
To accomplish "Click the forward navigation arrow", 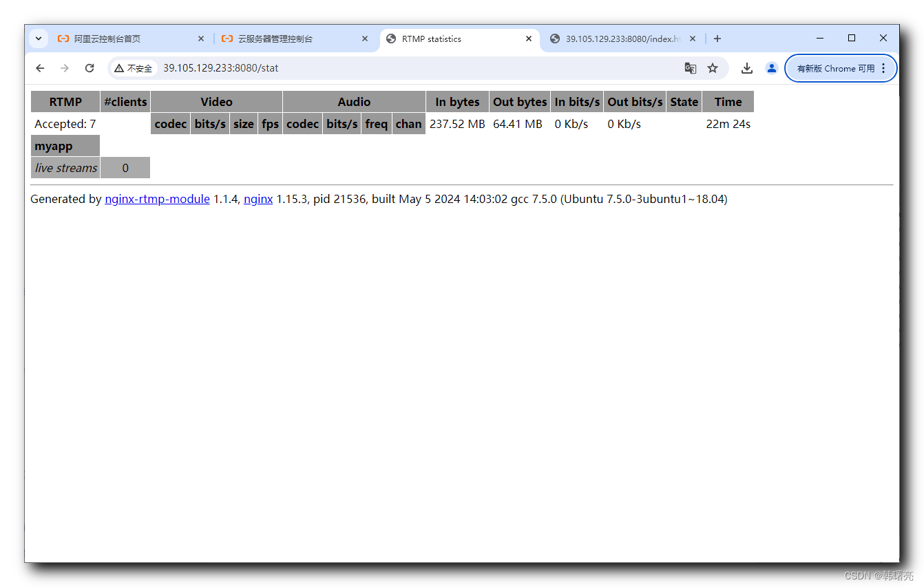I will (65, 68).
